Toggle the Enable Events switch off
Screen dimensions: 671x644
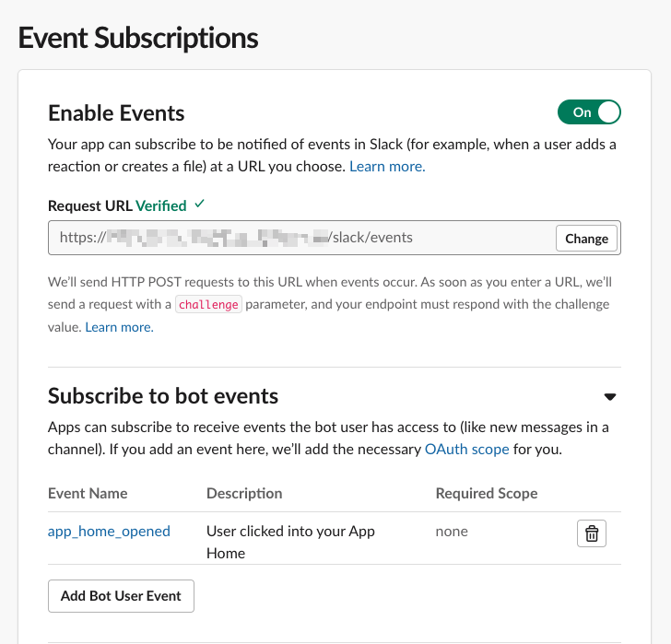coord(589,112)
